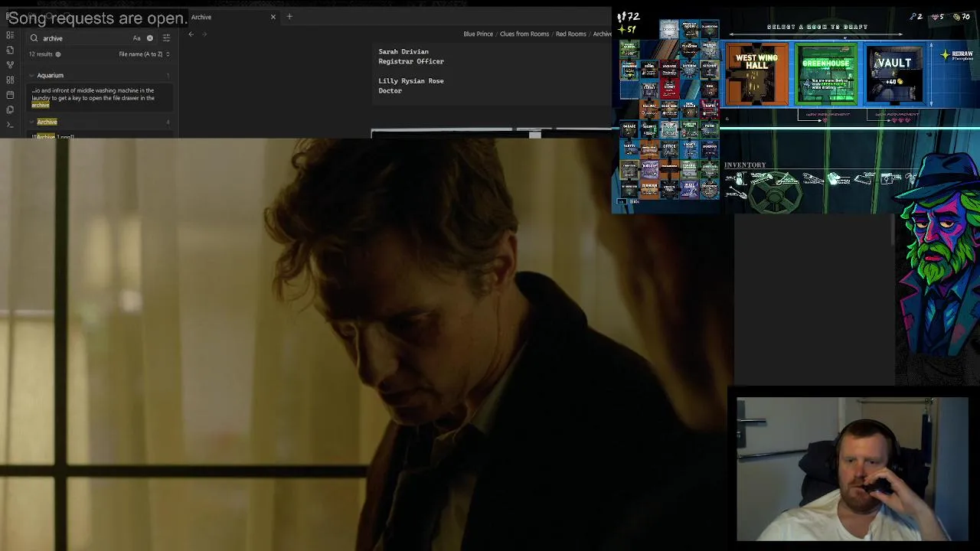Screen dimensions: 980x551
Task: Click the Archive heading in search results
Action: tap(47, 122)
